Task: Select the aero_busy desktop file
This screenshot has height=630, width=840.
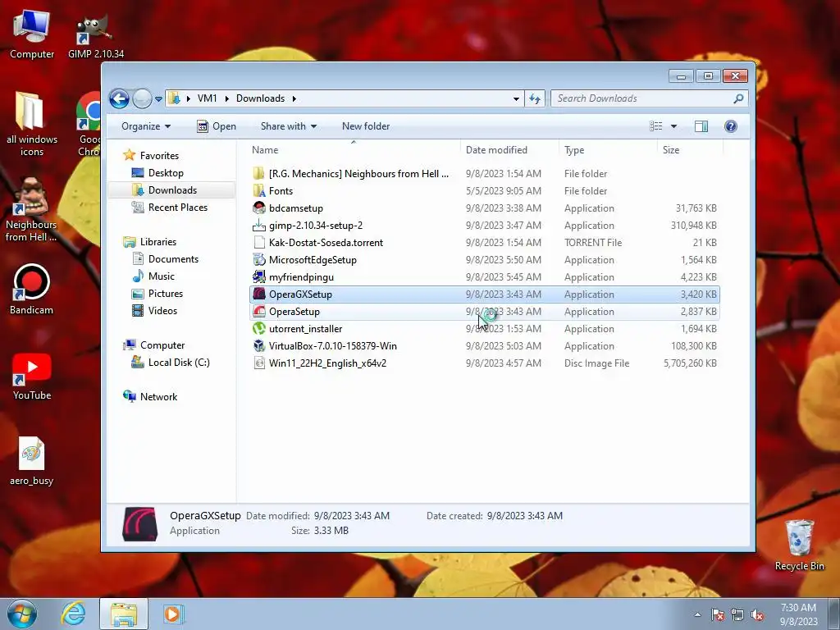Action: [32, 461]
